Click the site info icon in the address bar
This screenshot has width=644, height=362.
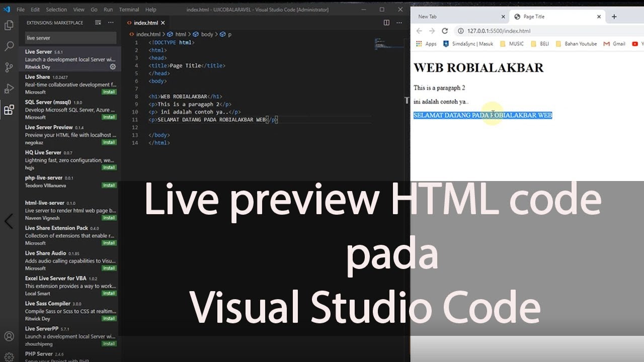(460, 31)
